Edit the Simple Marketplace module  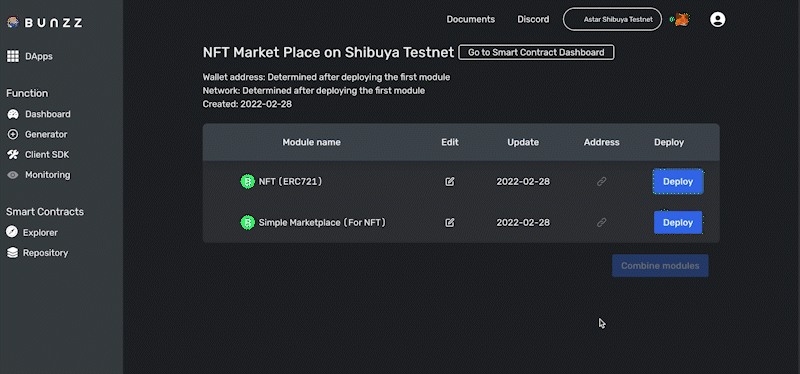tap(449, 222)
